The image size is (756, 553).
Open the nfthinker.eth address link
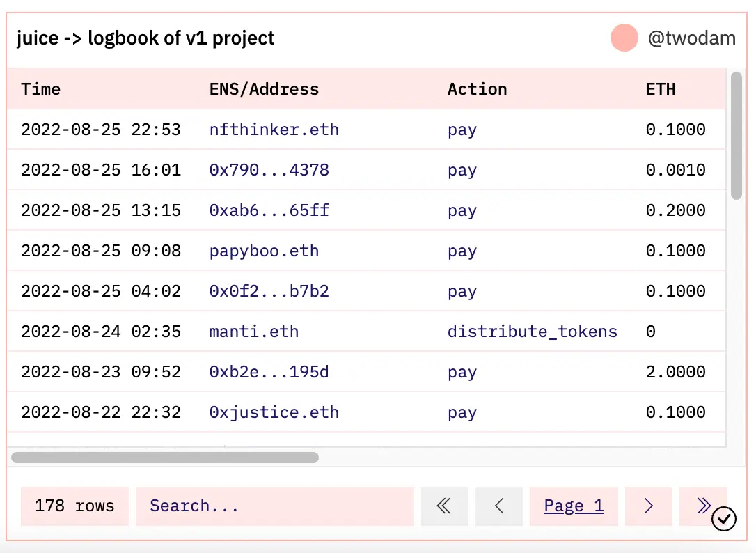pyautogui.click(x=274, y=130)
